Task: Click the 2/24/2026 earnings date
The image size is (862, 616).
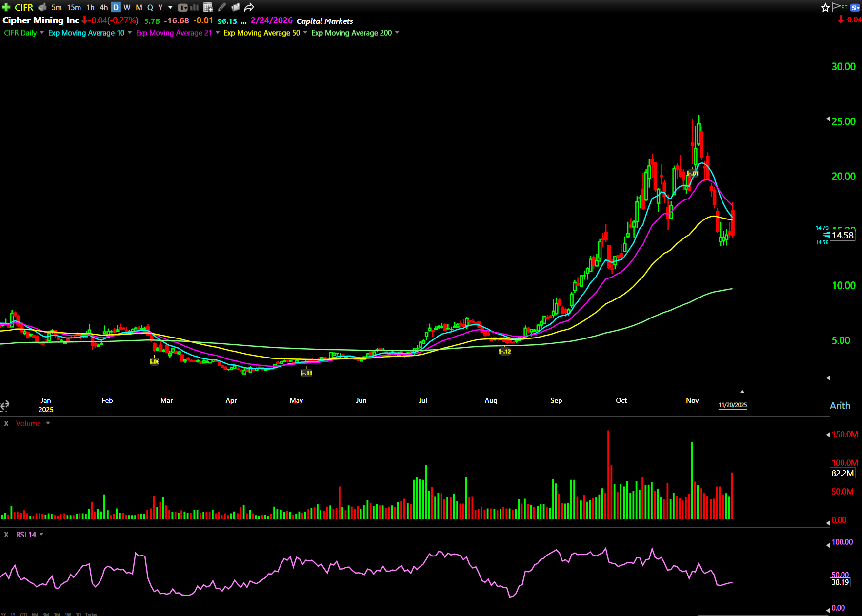Action: 271,20
